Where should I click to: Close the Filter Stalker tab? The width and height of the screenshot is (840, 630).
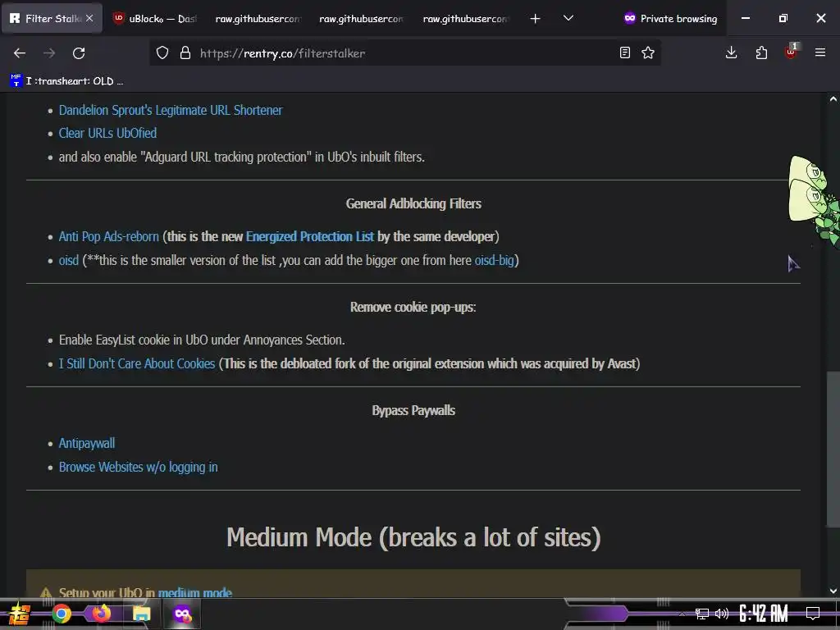tap(89, 18)
